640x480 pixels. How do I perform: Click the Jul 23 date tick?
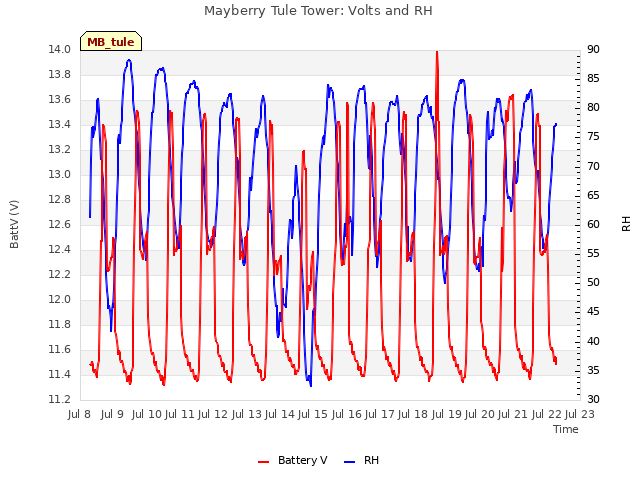coord(580,415)
